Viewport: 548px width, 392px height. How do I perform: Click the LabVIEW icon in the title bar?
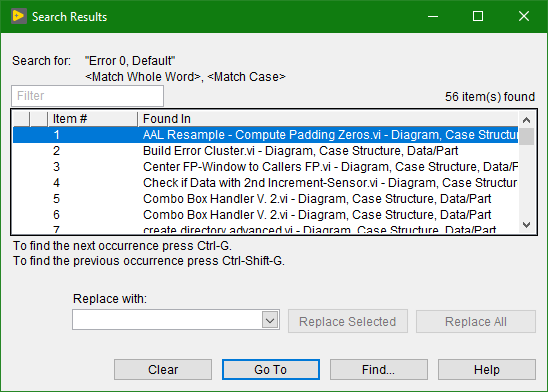pyautogui.click(x=19, y=16)
